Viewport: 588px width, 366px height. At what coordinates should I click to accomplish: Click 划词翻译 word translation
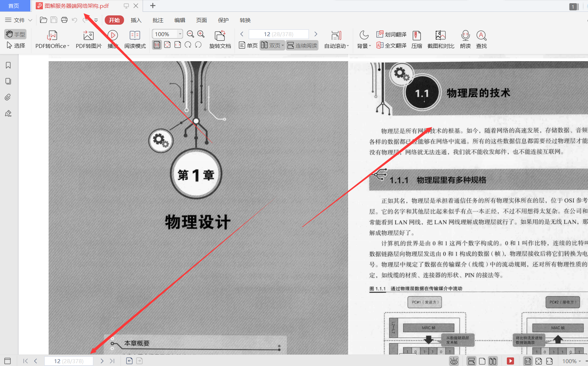click(x=391, y=34)
